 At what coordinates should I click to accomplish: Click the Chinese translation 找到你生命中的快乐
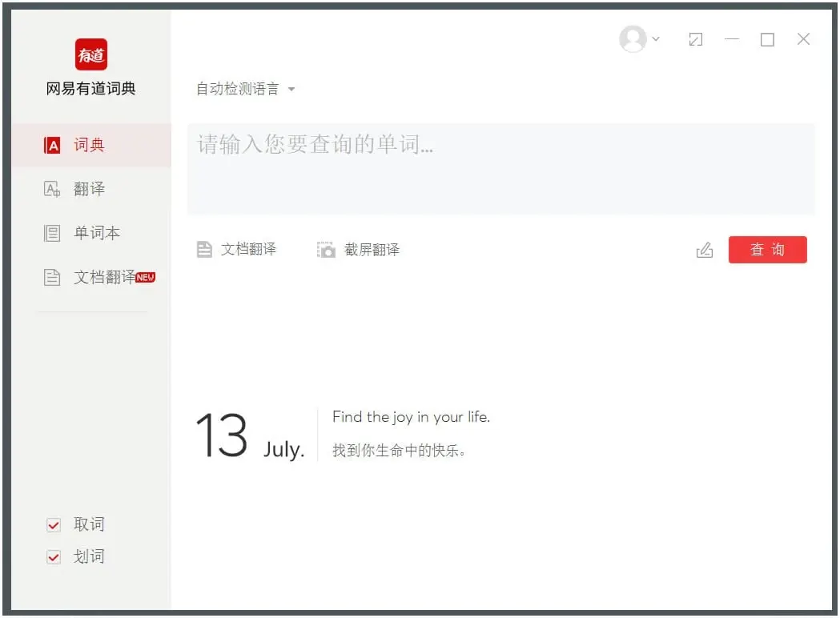(399, 450)
